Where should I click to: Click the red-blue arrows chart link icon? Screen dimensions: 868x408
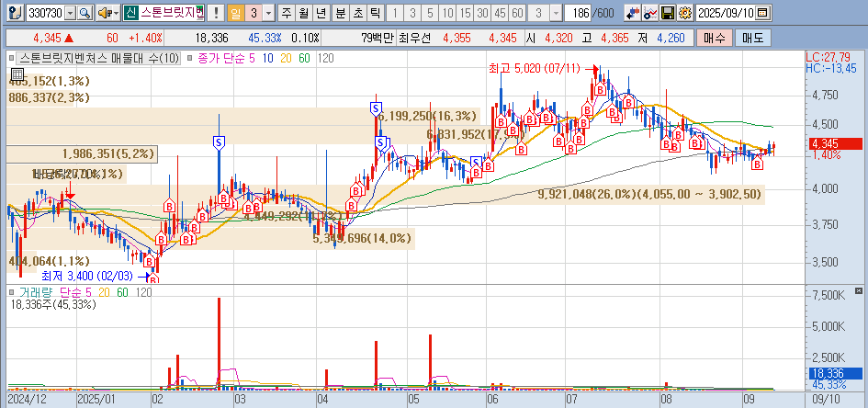[632, 13]
